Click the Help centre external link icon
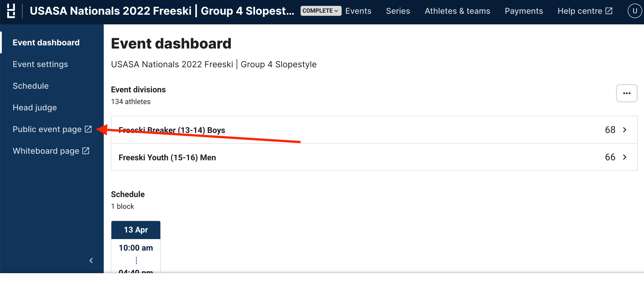This screenshot has width=644, height=284. pos(609,11)
